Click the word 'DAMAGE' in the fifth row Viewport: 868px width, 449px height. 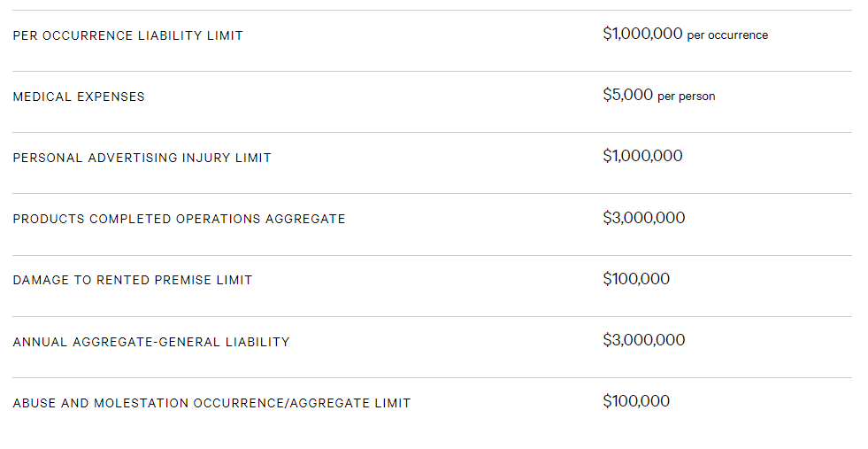(41, 280)
